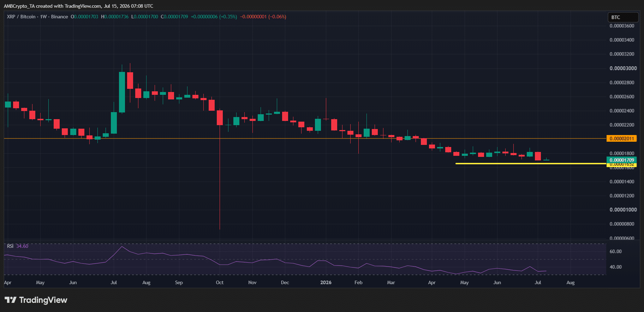This screenshot has width=644, height=312.
Task: Click the Sep time axis label
Action: click(179, 282)
